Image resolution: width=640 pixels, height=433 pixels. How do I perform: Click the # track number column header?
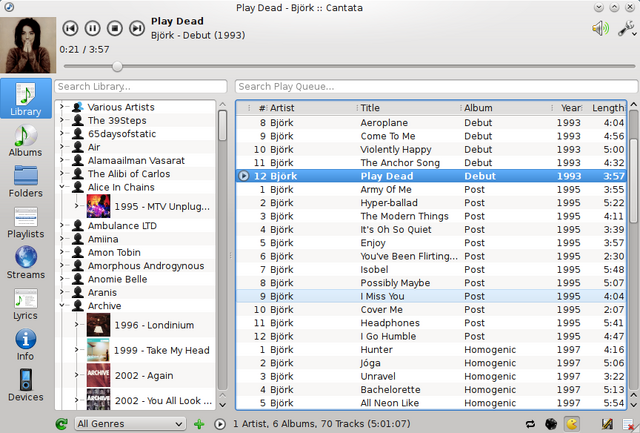pyautogui.click(x=257, y=108)
